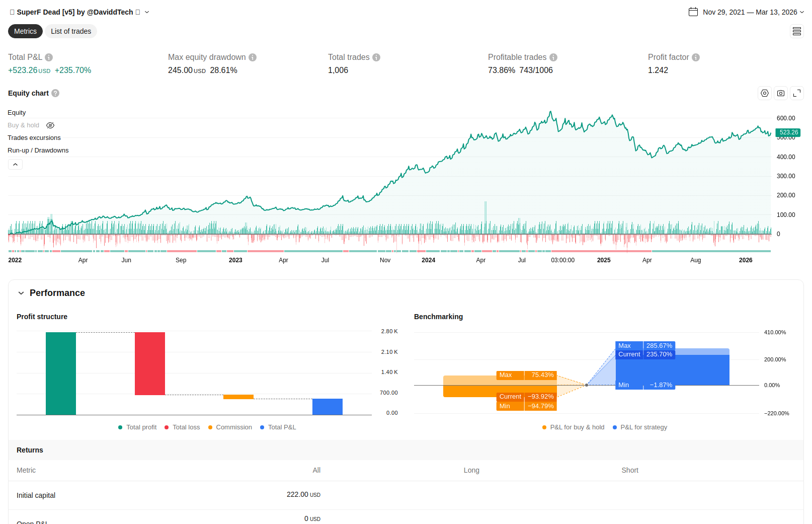Click the calendar icon near date range

tap(693, 12)
